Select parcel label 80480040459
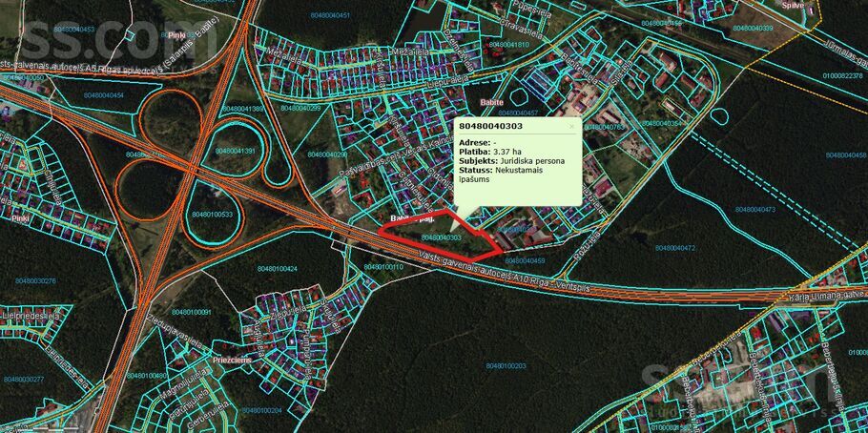The image size is (868, 433). click(524, 260)
